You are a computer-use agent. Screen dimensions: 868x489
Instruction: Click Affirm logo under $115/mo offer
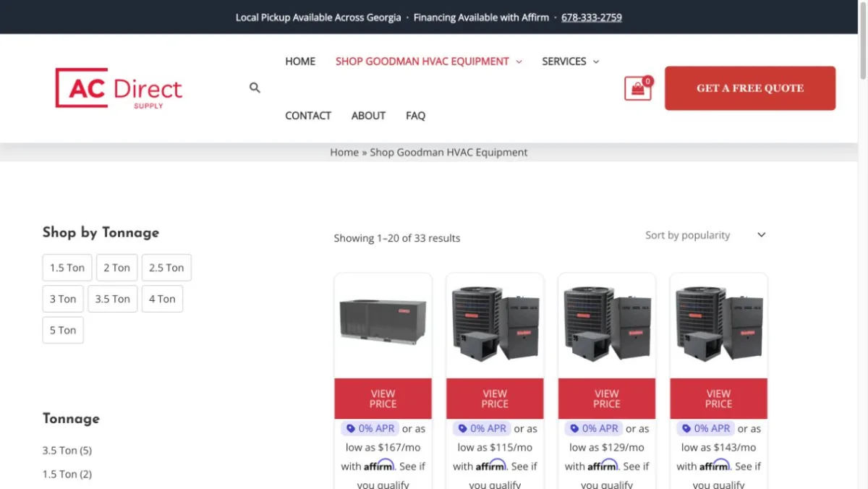coord(491,465)
